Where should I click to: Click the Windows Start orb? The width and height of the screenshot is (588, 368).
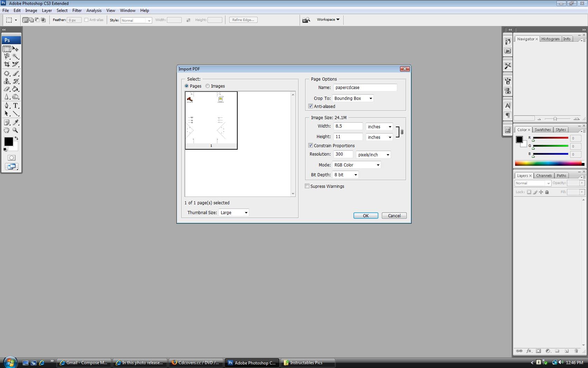point(10,362)
